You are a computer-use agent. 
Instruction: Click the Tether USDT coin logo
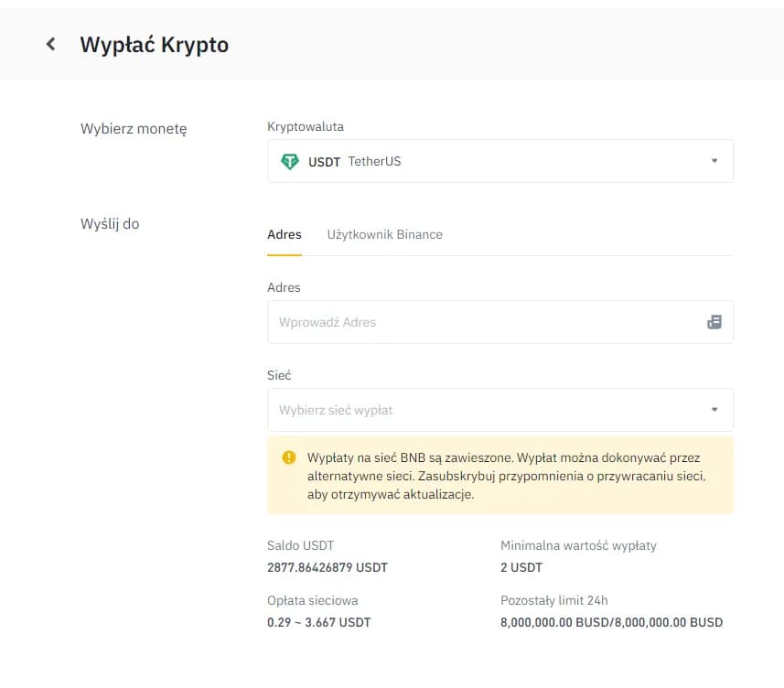pyautogui.click(x=290, y=161)
